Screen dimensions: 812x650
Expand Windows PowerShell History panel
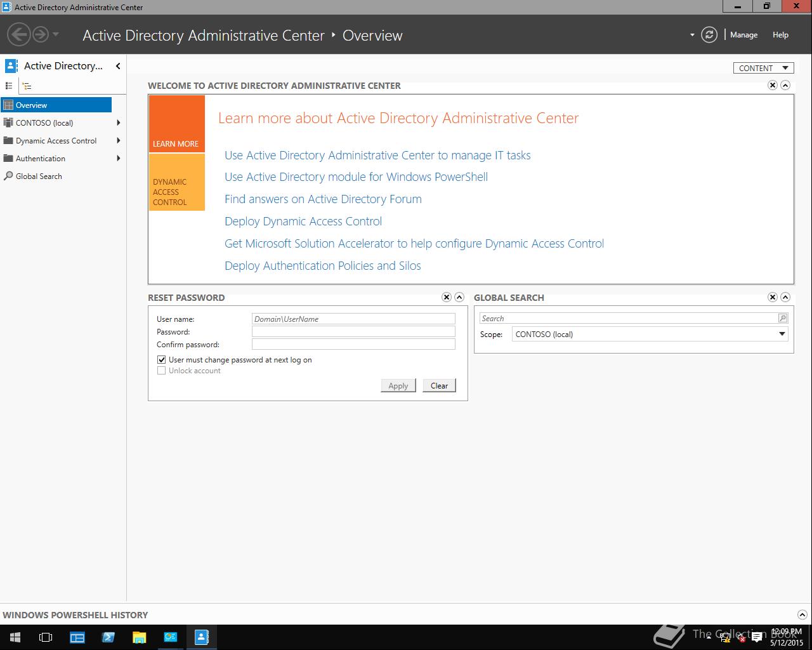[802, 614]
